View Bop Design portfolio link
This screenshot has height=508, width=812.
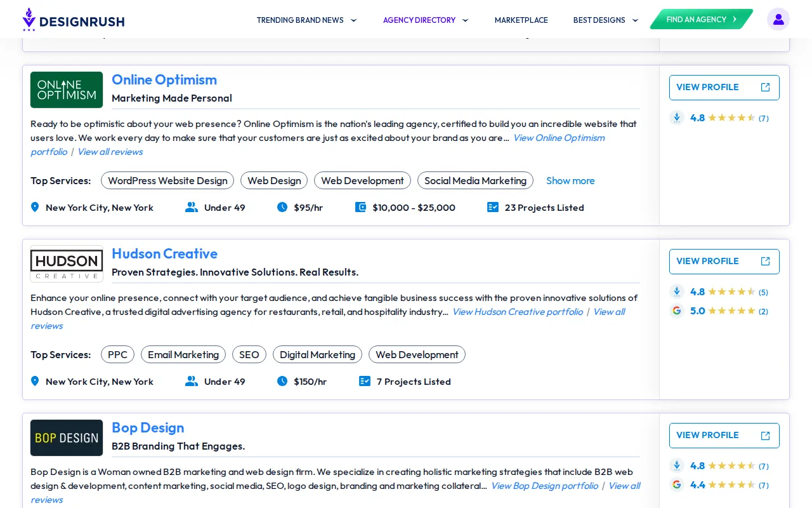point(545,486)
